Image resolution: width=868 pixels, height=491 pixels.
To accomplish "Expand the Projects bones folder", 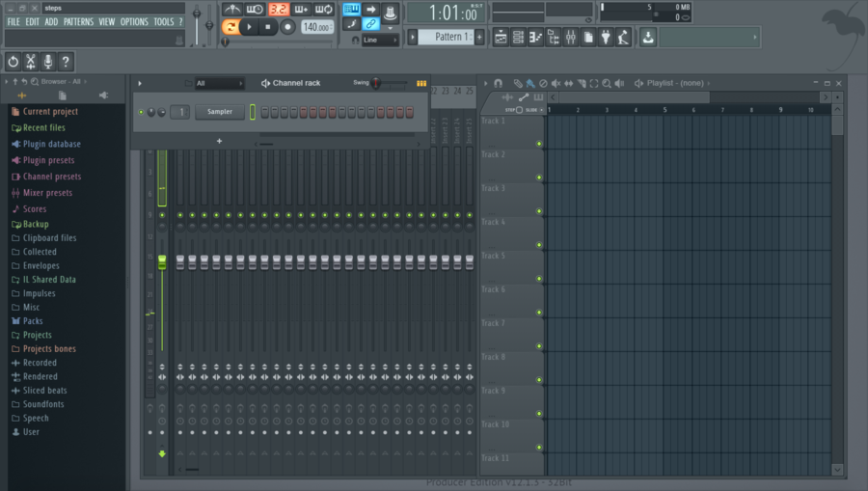I will 43,349.
